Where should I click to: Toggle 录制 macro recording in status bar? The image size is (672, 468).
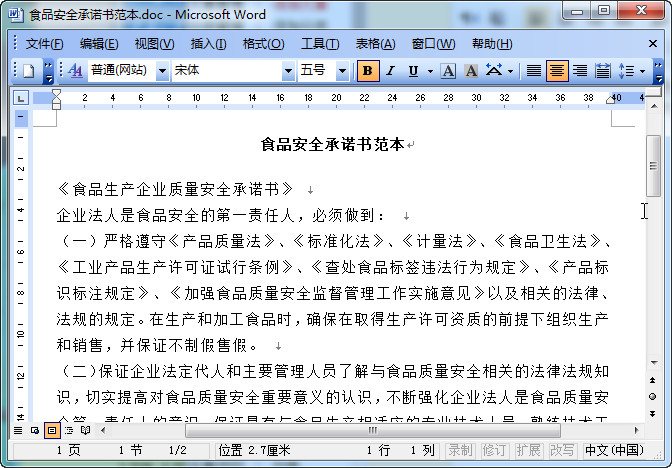tap(461, 450)
